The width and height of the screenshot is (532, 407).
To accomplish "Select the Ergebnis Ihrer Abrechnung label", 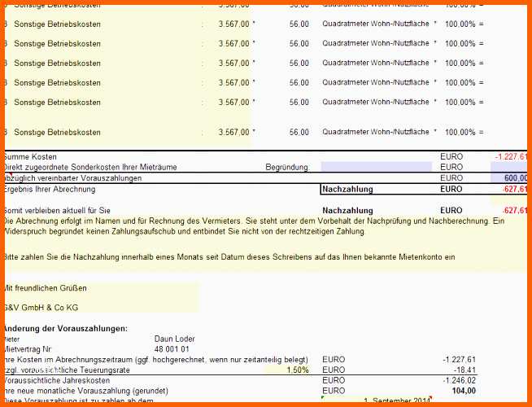I will tap(49, 189).
